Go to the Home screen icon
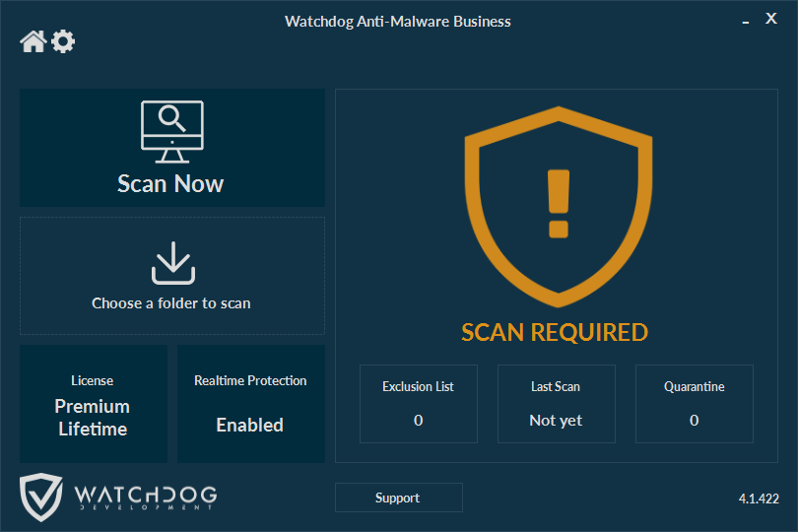798x532 pixels. [x=33, y=41]
